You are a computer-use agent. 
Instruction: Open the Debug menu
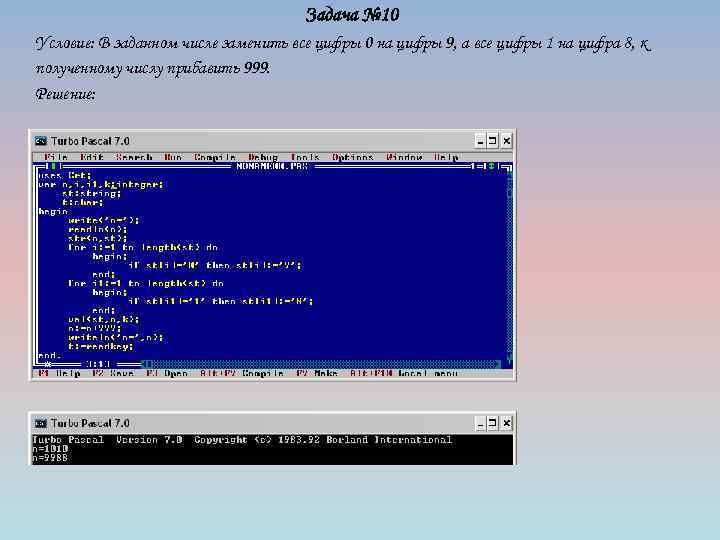pos(263,158)
